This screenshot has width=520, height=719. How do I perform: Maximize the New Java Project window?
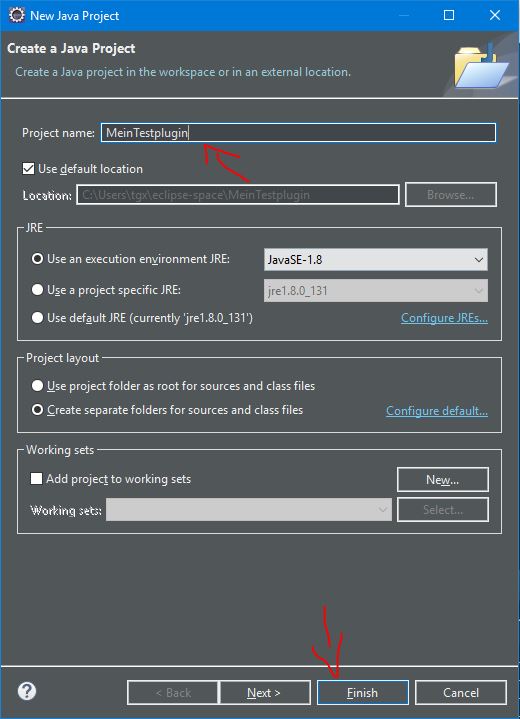[449, 15]
